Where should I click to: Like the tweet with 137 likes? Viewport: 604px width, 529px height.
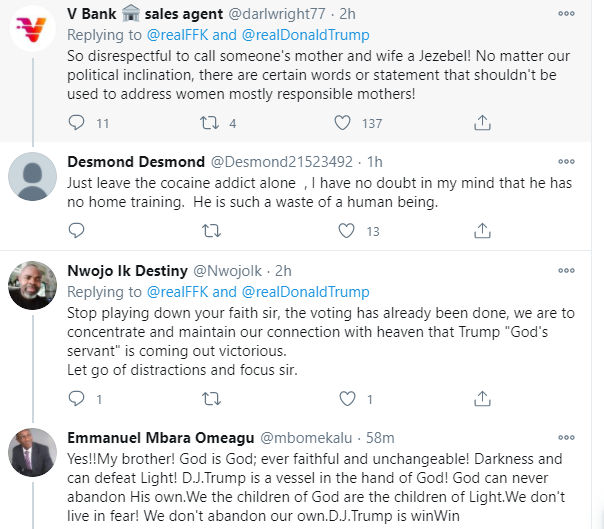pyautogui.click(x=342, y=123)
